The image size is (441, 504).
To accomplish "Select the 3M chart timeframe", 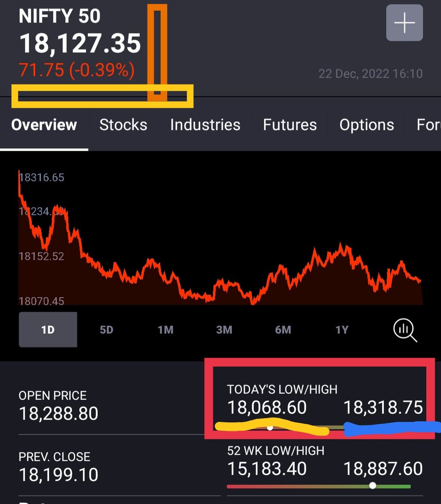I will 224,330.
